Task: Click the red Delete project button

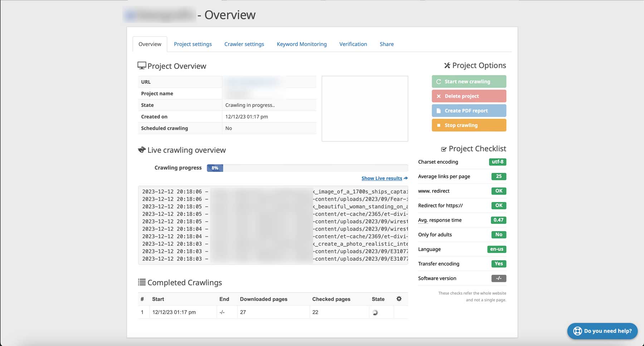Action: tap(469, 96)
